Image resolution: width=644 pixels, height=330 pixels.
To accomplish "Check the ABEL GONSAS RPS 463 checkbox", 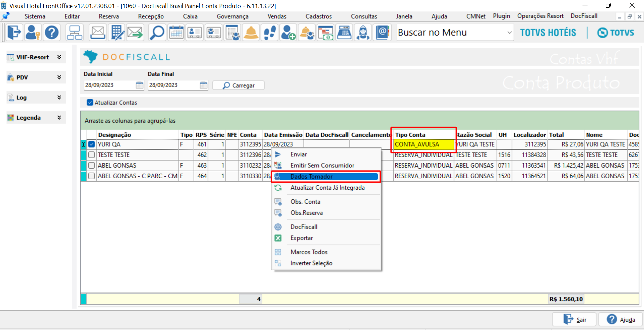I will 91,166.
